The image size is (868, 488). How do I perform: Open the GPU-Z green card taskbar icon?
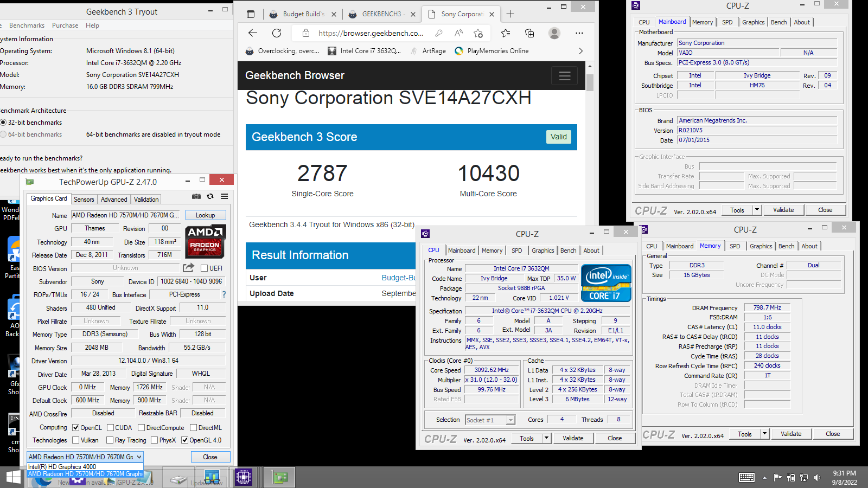(x=280, y=477)
